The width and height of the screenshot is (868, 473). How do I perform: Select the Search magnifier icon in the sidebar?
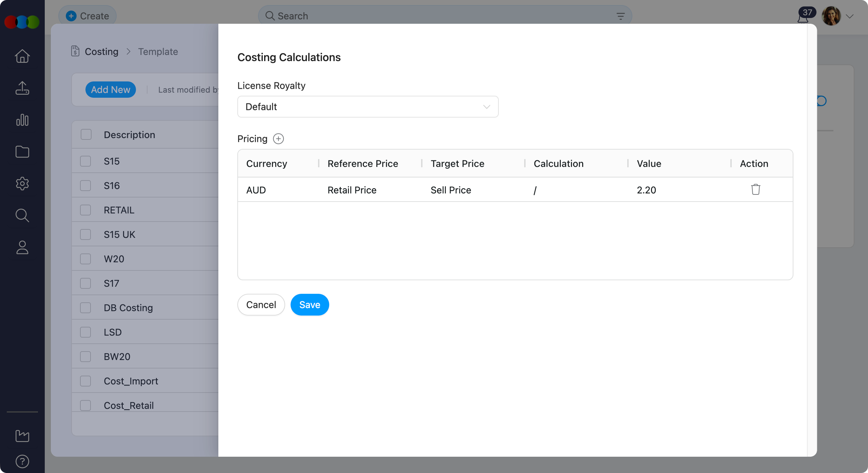point(22,215)
